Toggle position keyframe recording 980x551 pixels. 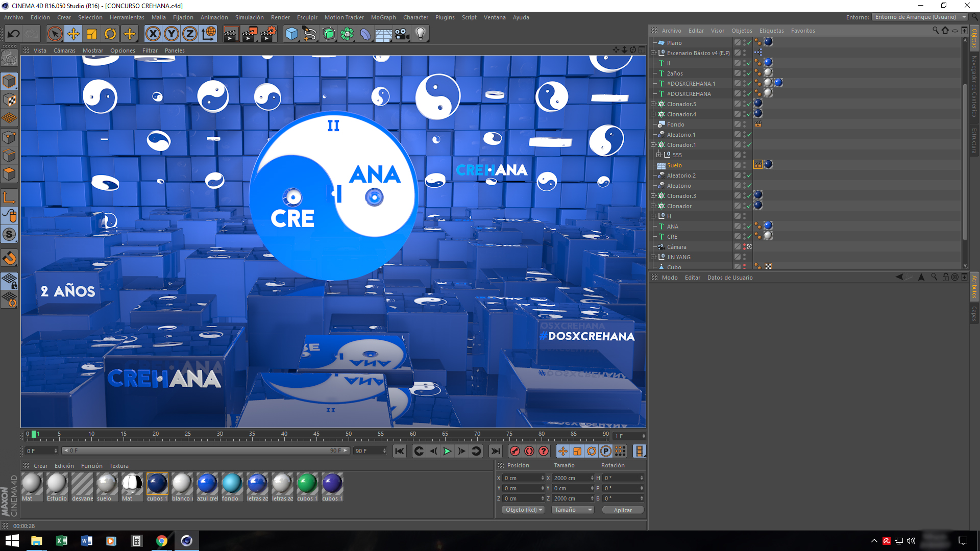[562, 451]
